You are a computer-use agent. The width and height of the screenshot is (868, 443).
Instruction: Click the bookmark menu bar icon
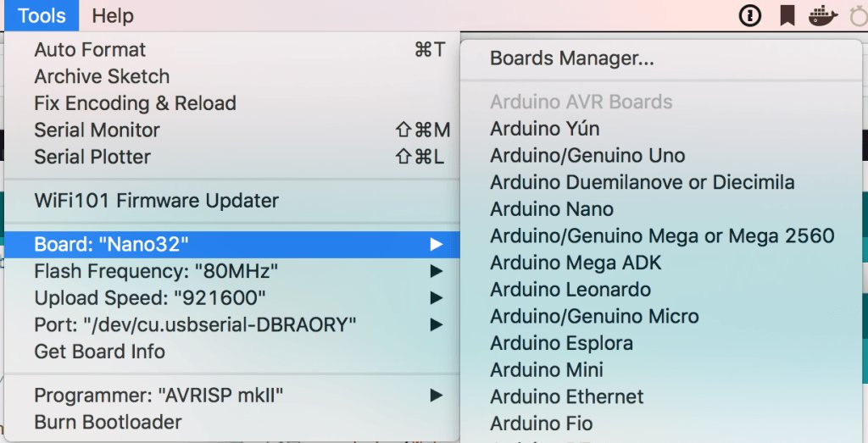coord(787,16)
